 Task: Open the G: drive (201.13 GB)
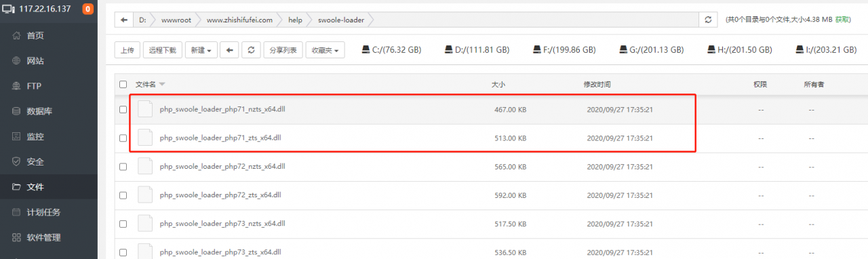click(x=651, y=49)
